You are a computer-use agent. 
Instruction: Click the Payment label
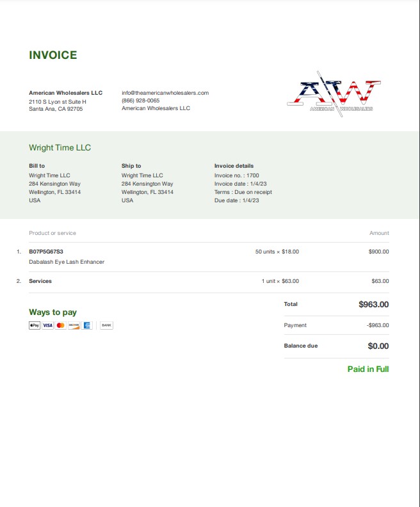pos(295,325)
